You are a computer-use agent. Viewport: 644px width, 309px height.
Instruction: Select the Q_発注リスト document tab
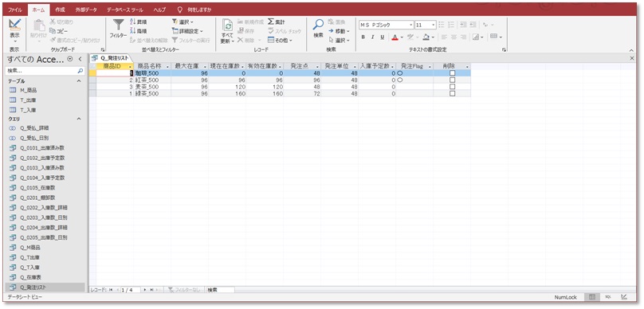[x=112, y=59]
